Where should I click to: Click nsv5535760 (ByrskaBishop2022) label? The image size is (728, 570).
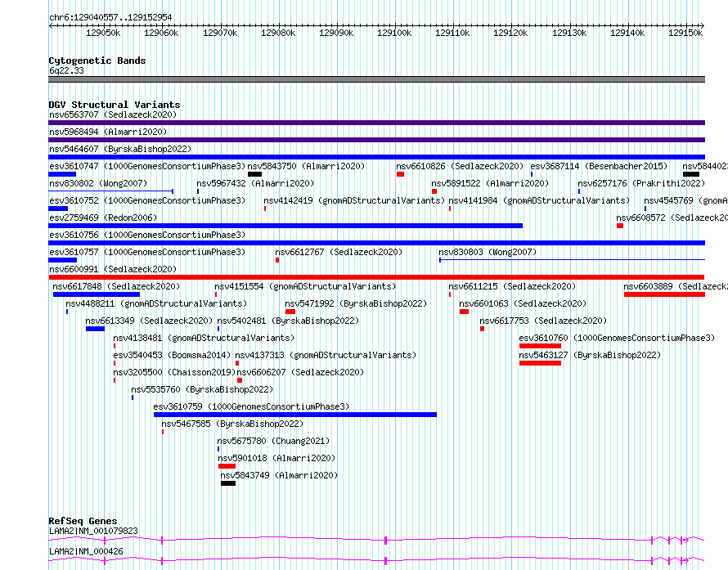tap(202, 389)
